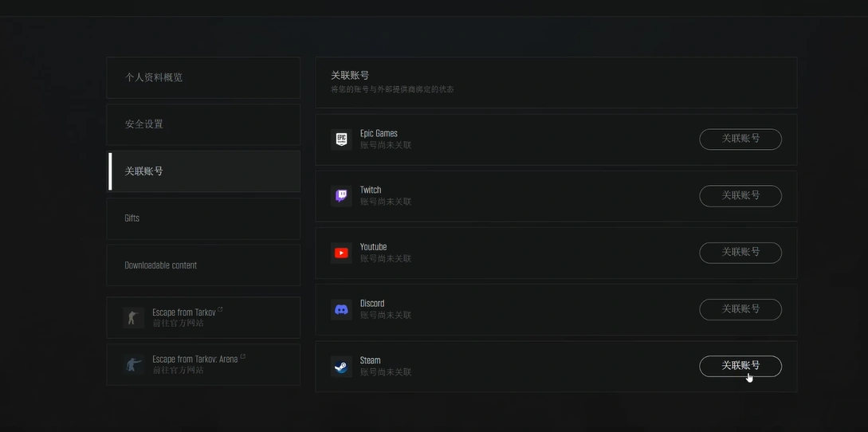Click 关联账号 button for Youtube
This screenshot has height=432, width=868.
point(740,253)
